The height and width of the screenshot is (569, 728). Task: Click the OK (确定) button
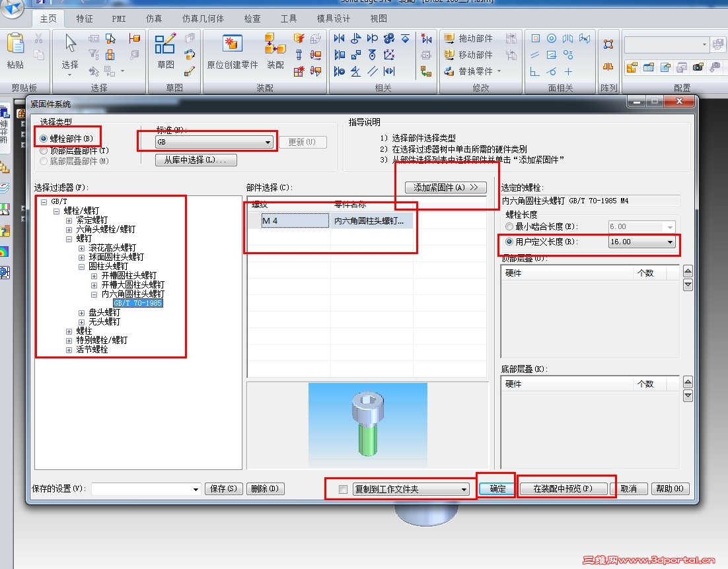tap(496, 488)
